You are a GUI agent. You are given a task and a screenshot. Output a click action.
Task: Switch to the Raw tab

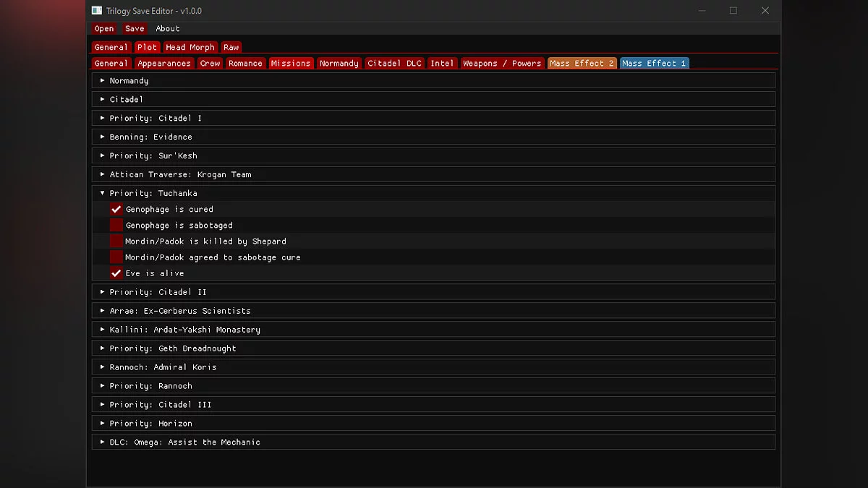[231, 47]
